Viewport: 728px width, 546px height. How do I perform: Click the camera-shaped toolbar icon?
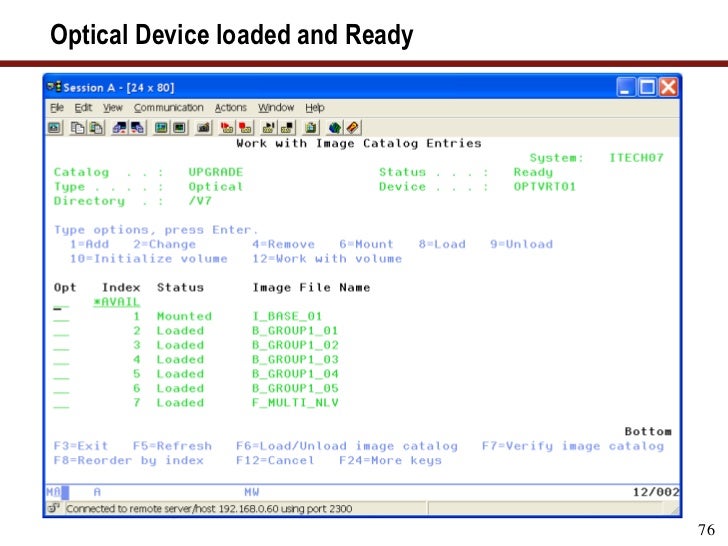[203, 128]
